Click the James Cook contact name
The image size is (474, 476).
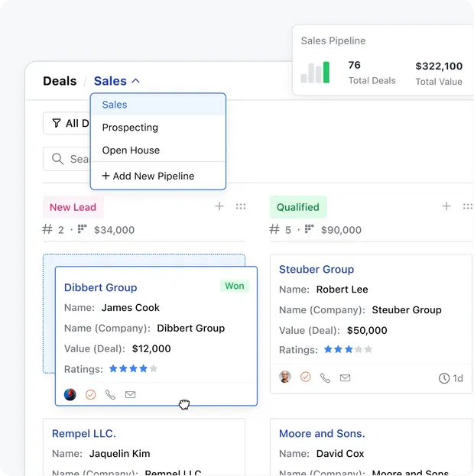coord(130,307)
